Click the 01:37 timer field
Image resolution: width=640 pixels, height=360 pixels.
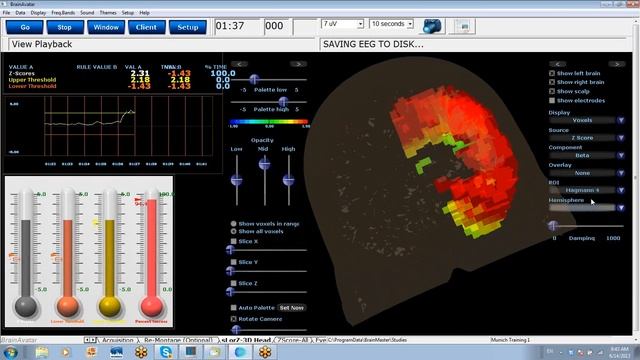pyautogui.click(x=236, y=27)
